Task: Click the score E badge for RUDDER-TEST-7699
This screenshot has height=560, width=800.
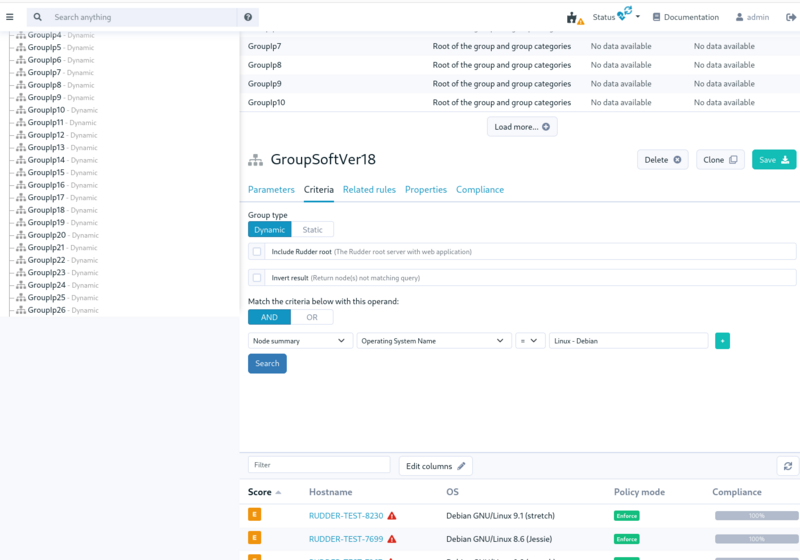Action: pyautogui.click(x=255, y=538)
